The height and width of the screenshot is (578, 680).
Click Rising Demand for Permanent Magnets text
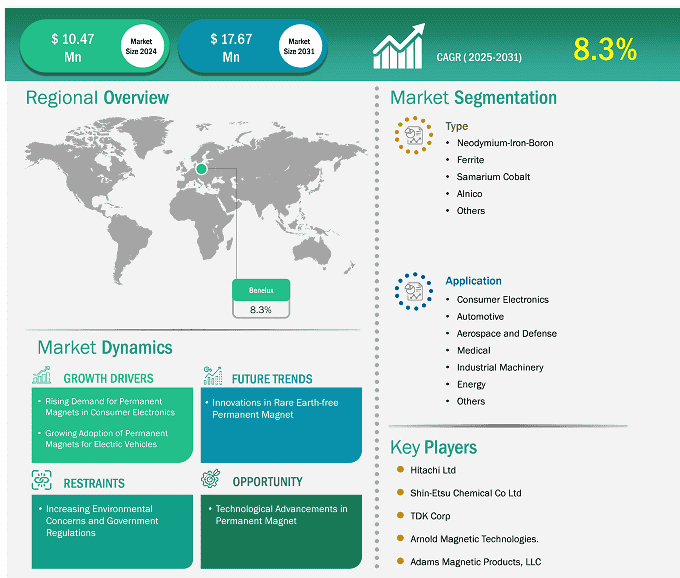tap(110, 407)
